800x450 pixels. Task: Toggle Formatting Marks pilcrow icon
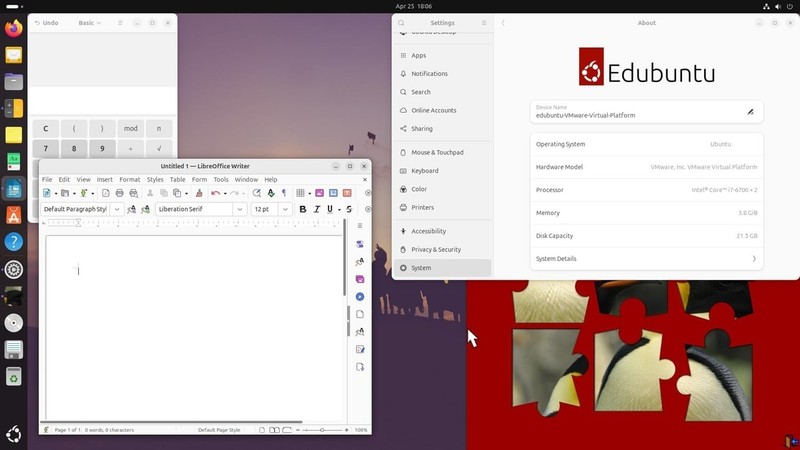[x=284, y=193]
